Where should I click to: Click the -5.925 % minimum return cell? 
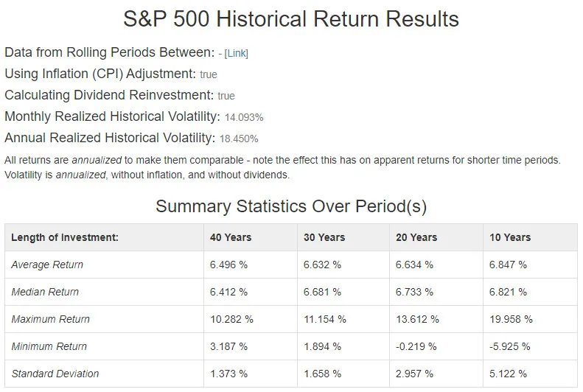[508, 346]
